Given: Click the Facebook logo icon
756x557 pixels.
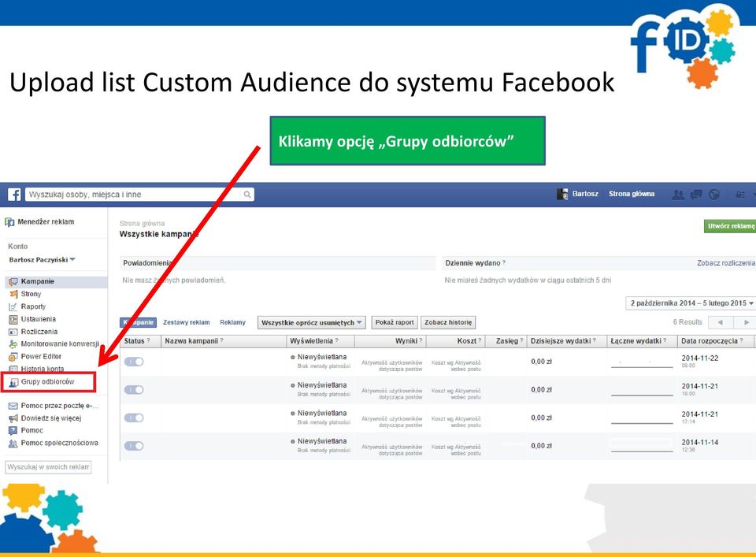Looking at the screenshot, I should pos(14,195).
